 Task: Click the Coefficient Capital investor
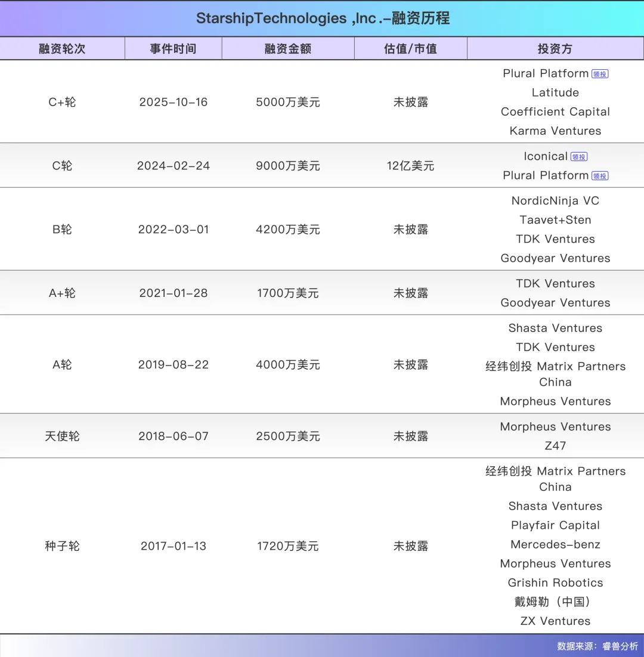coord(555,111)
